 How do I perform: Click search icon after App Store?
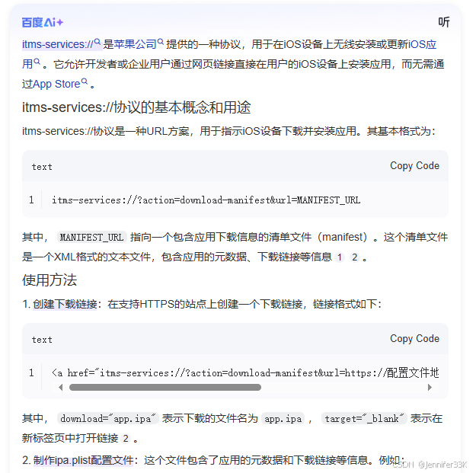(85, 81)
